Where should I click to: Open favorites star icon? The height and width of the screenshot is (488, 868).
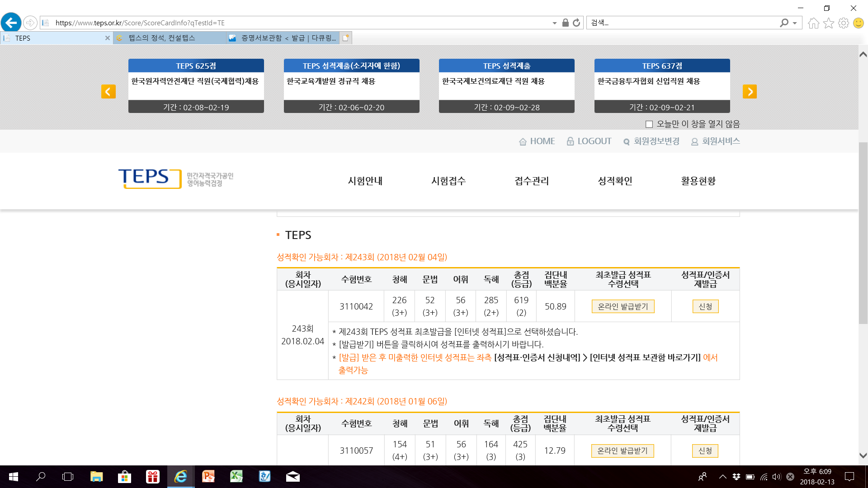click(x=828, y=23)
